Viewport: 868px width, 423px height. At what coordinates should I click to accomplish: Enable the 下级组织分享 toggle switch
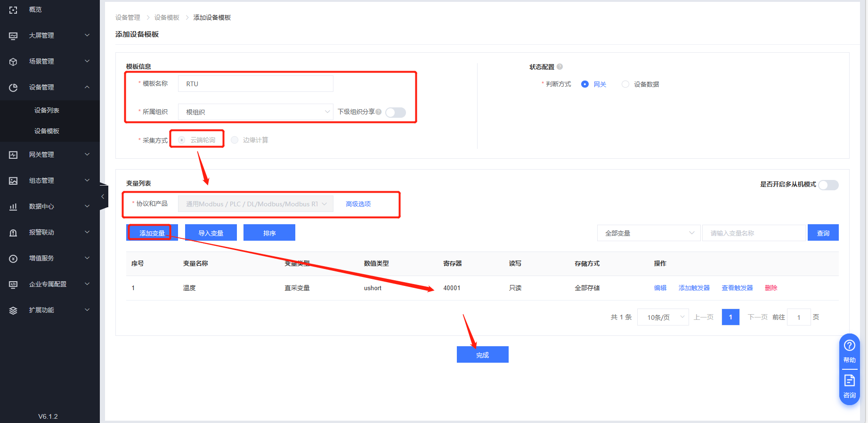click(395, 112)
